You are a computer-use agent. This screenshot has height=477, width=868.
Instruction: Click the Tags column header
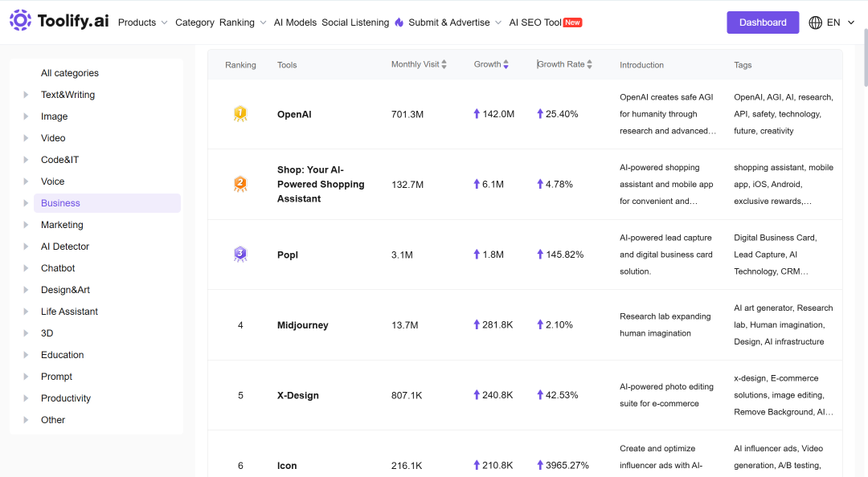coord(743,65)
